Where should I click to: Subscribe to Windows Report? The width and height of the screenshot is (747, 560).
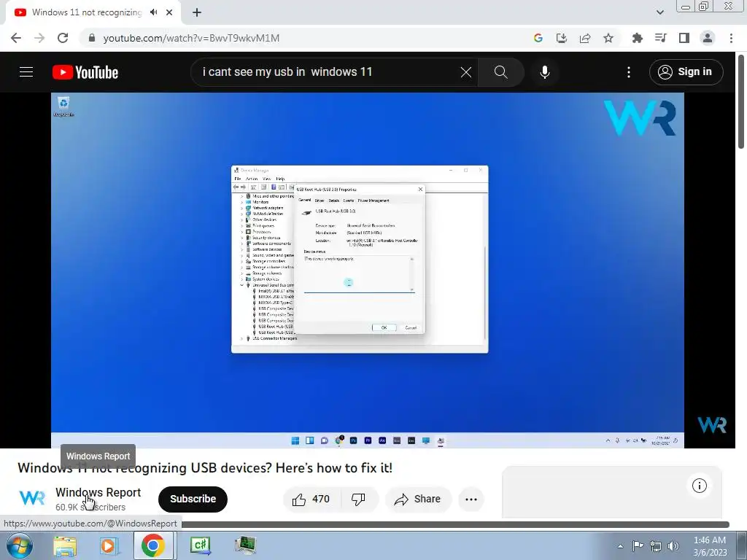pos(193,499)
